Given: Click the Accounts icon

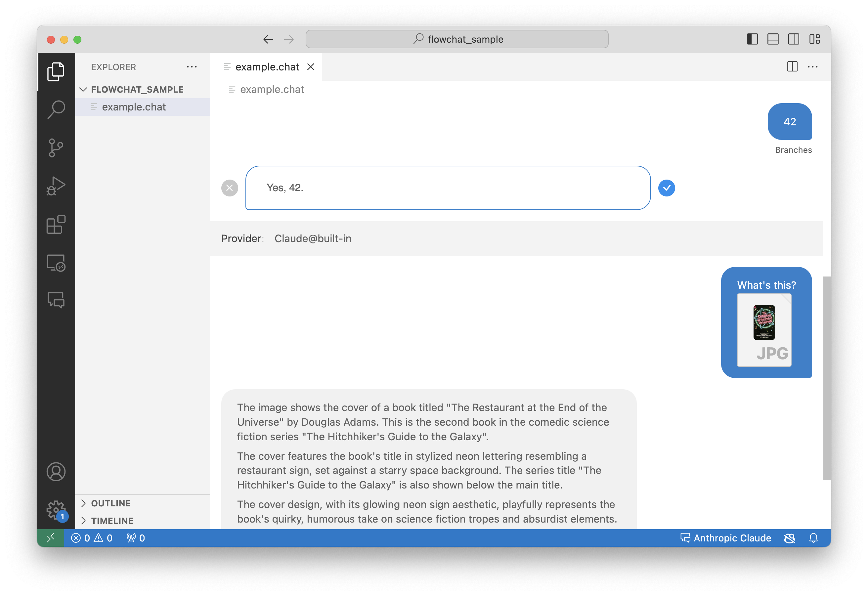Looking at the screenshot, I should point(56,472).
